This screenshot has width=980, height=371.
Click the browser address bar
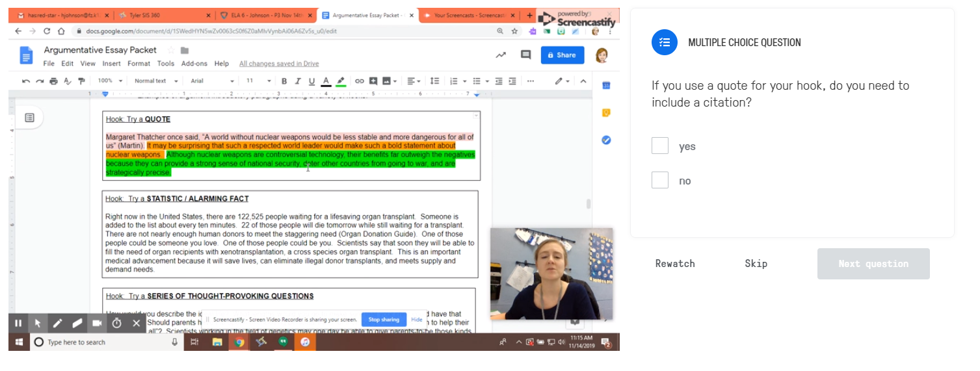283,31
